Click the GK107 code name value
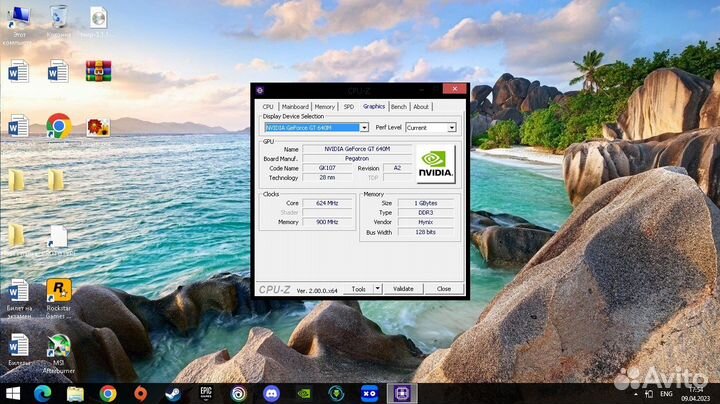This screenshot has height=404, width=720. tap(327, 168)
